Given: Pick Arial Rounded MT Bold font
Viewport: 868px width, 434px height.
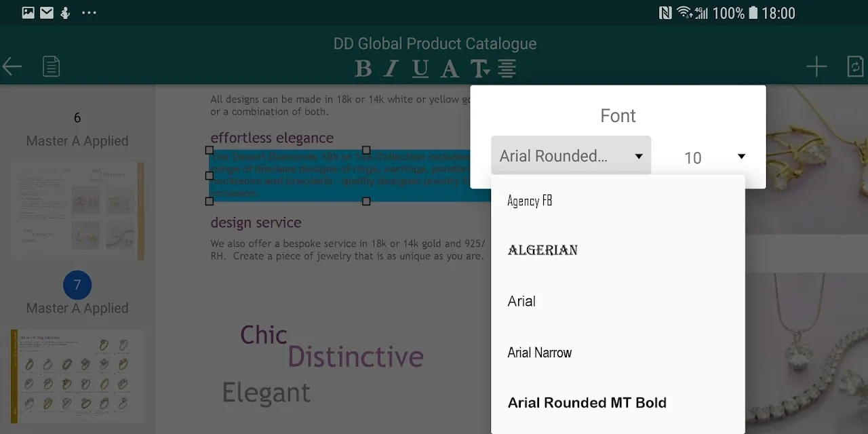Looking at the screenshot, I should (587, 403).
